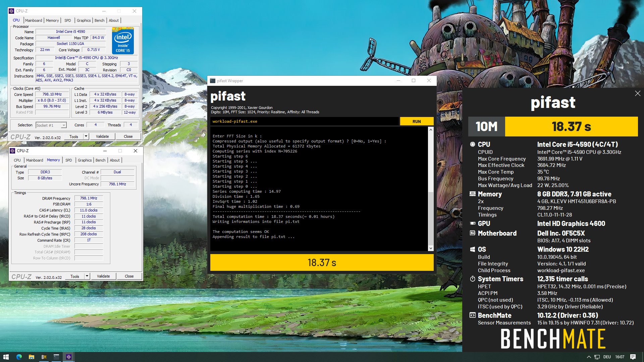Minimize the pifast Wrapper window
644x362 pixels.
pyautogui.click(x=398, y=81)
